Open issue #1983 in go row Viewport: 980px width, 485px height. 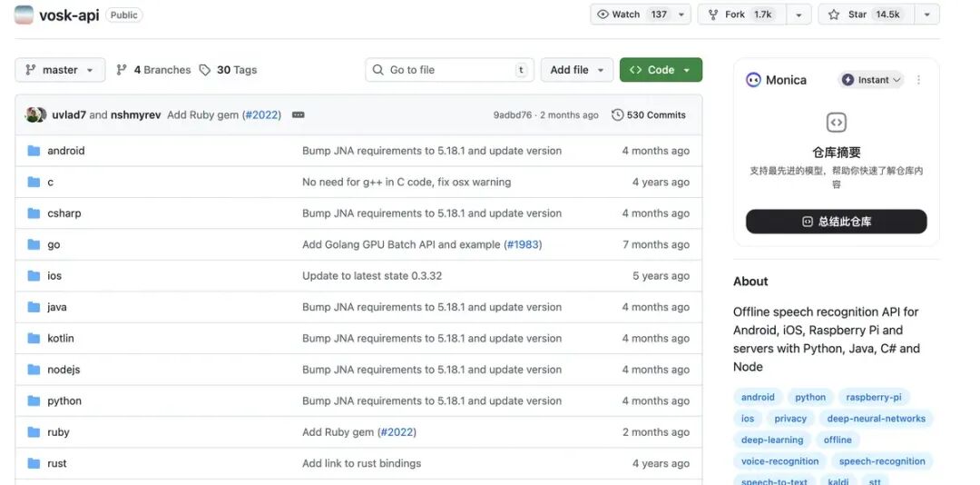tap(523, 244)
